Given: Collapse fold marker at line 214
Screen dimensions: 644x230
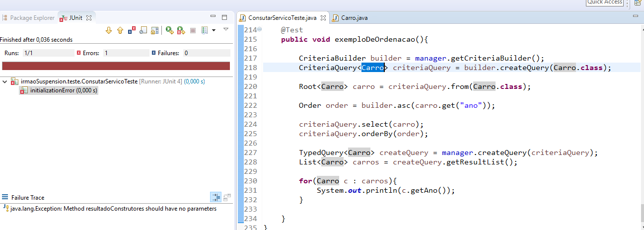Looking at the screenshot, I should point(260,29).
